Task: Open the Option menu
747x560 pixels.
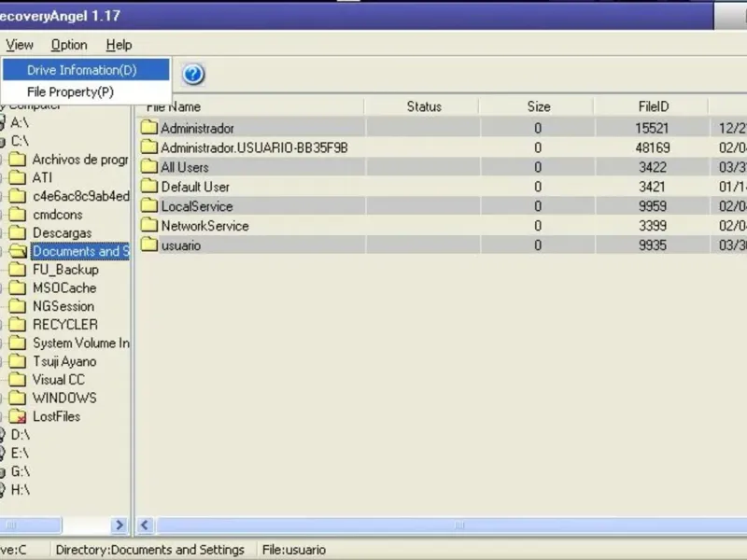Action: (69, 45)
